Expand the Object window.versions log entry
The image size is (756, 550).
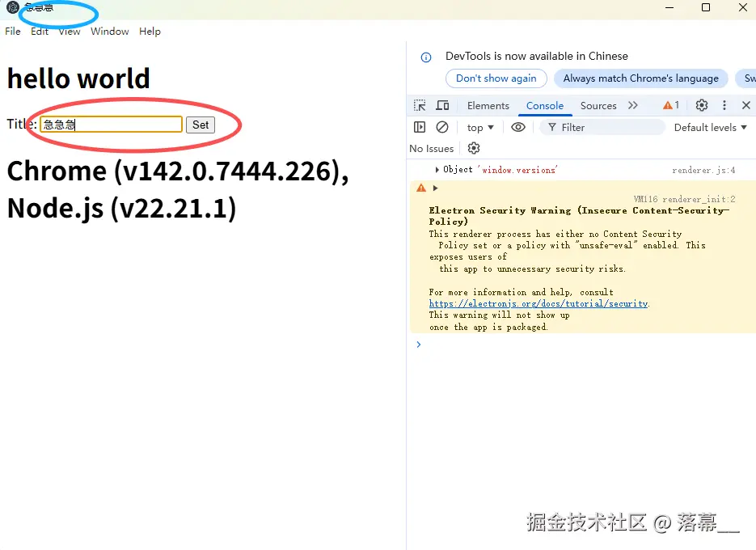pos(437,170)
